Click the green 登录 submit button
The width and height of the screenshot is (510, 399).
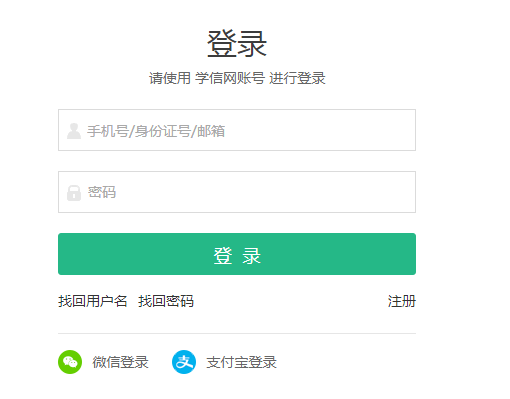coord(237,254)
